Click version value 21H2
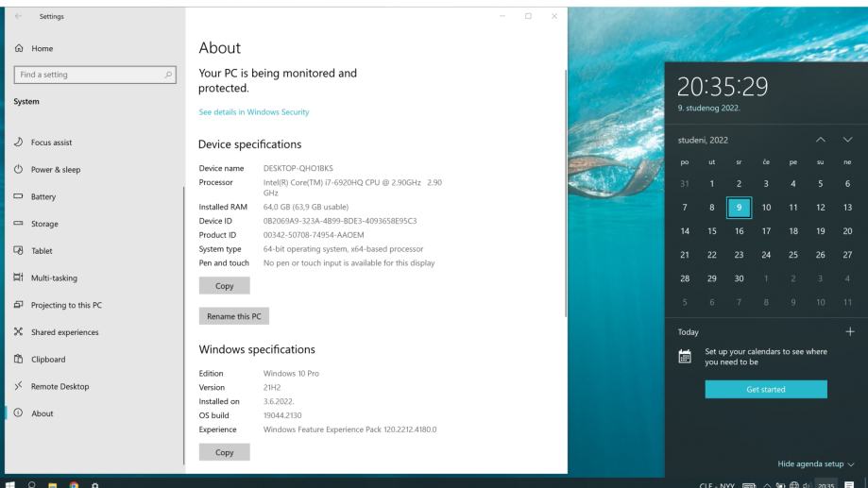Viewport: 868px width, 488px height. tap(272, 387)
